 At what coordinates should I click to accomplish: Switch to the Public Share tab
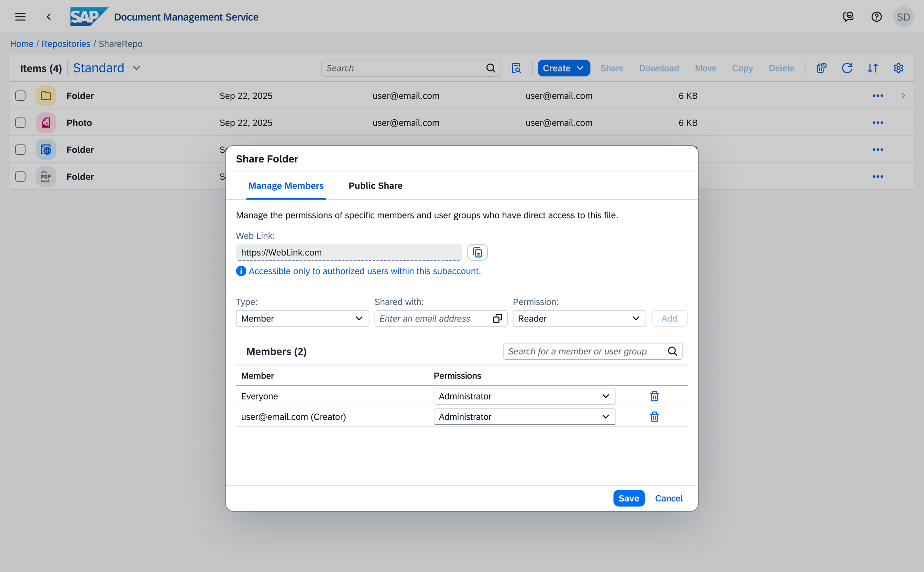click(x=376, y=186)
